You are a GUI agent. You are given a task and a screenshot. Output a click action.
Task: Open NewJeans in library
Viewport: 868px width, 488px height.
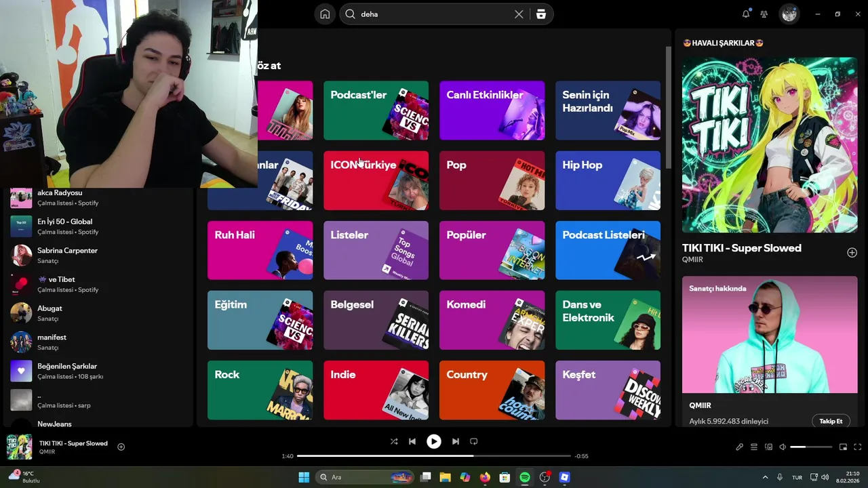(x=98, y=423)
